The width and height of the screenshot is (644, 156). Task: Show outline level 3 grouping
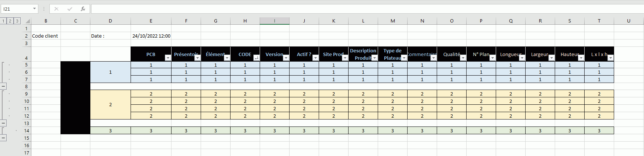(17, 21)
